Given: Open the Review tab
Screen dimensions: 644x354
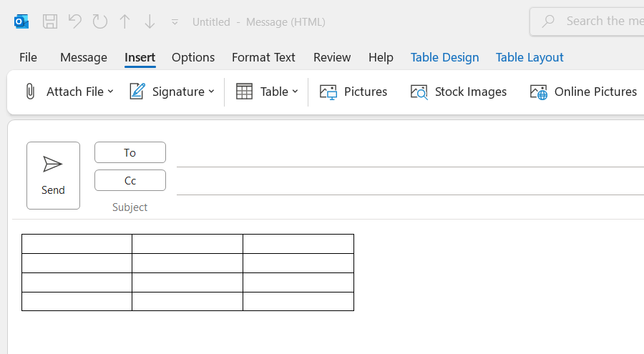Looking at the screenshot, I should [332, 57].
